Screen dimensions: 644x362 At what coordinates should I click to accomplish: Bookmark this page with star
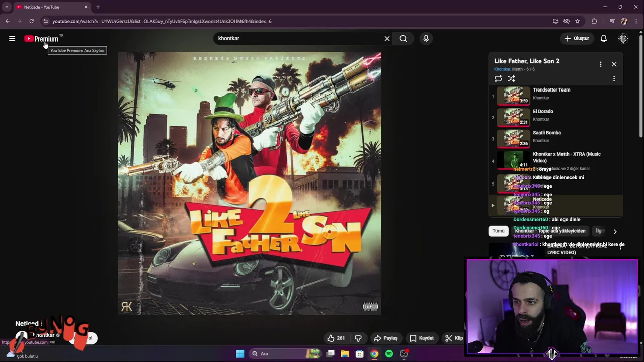(577, 21)
